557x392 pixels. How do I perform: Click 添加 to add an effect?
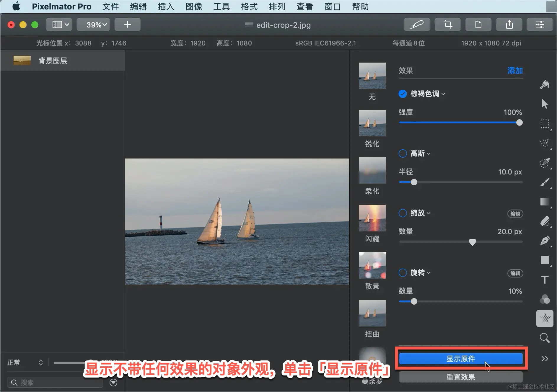tap(515, 71)
